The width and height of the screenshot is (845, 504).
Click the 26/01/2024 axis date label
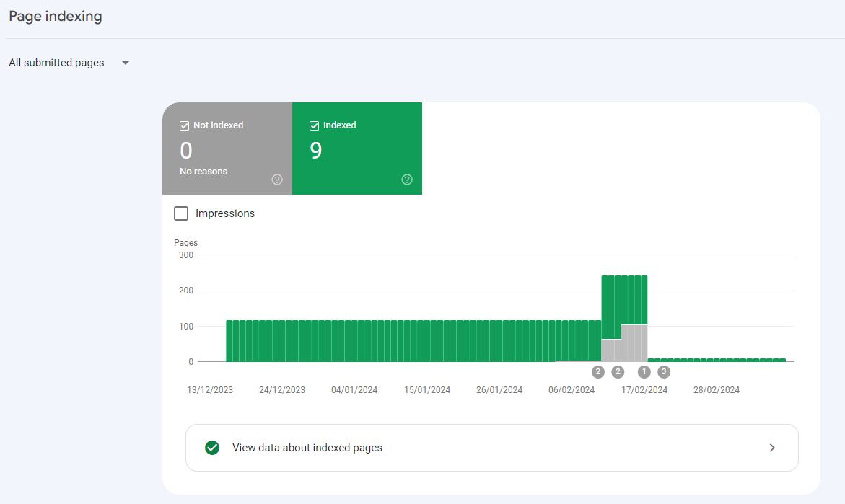coord(499,390)
